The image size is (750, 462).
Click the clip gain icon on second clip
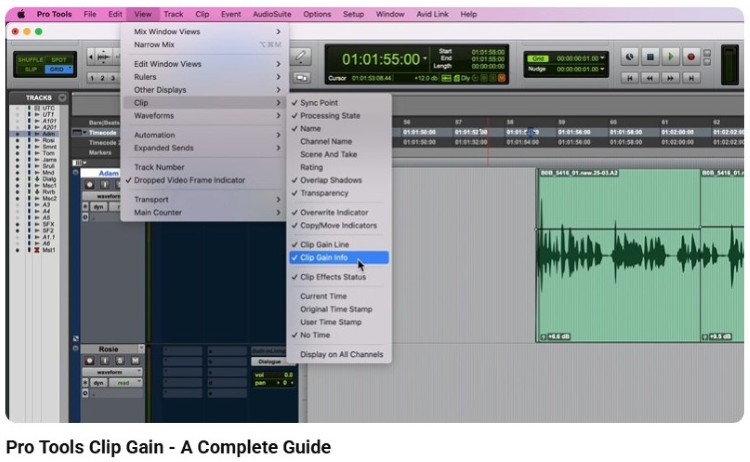click(x=705, y=337)
